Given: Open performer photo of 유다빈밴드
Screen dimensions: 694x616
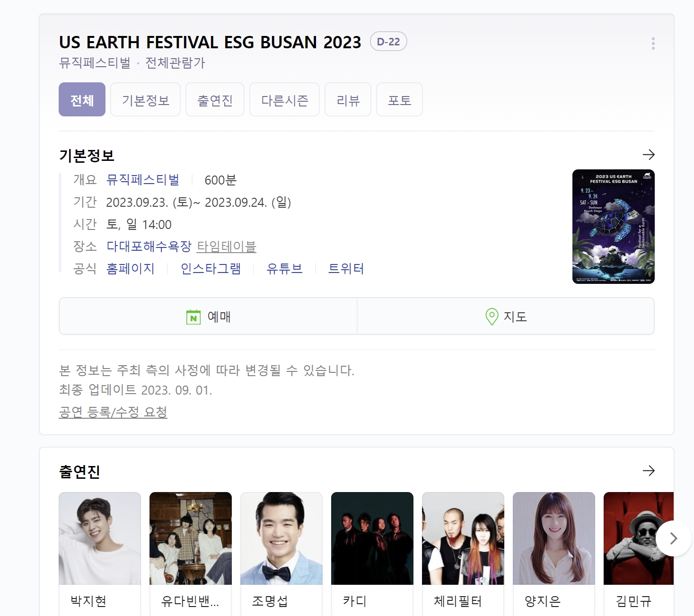Looking at the screenshot, I should pyautogui.click(x=191, y=538).
